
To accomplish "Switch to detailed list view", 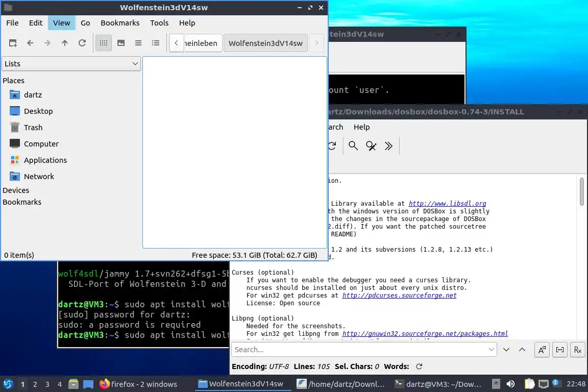I will coord(156,43).
